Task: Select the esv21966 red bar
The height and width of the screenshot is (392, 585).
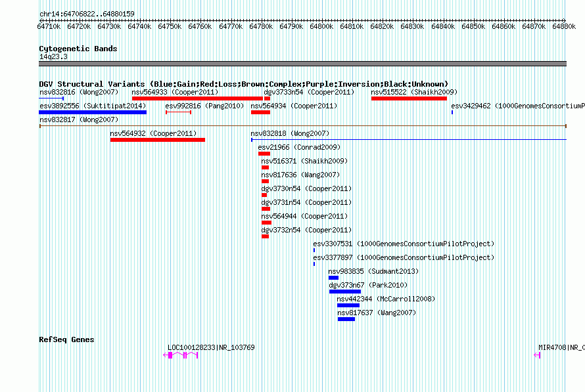Action: pyautogui.click(x=264, y=154)
